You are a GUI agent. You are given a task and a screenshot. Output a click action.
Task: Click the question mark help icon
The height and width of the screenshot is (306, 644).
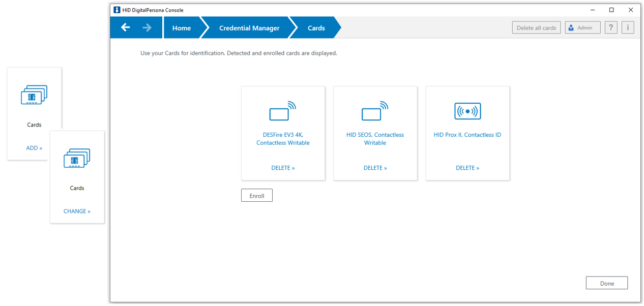[x=611, y=28]
